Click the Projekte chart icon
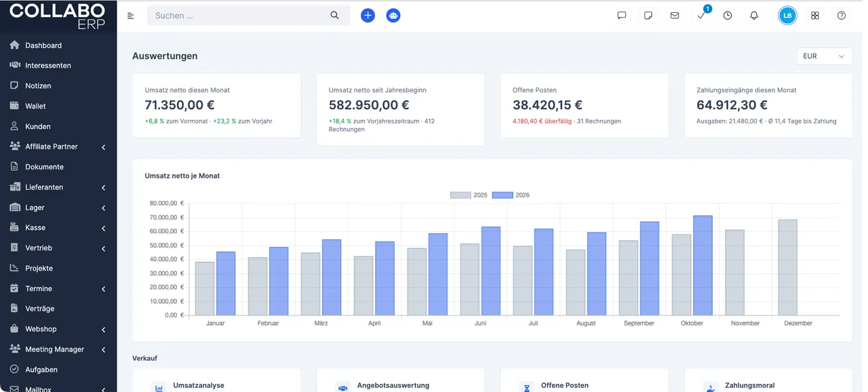 coord(14,268)
